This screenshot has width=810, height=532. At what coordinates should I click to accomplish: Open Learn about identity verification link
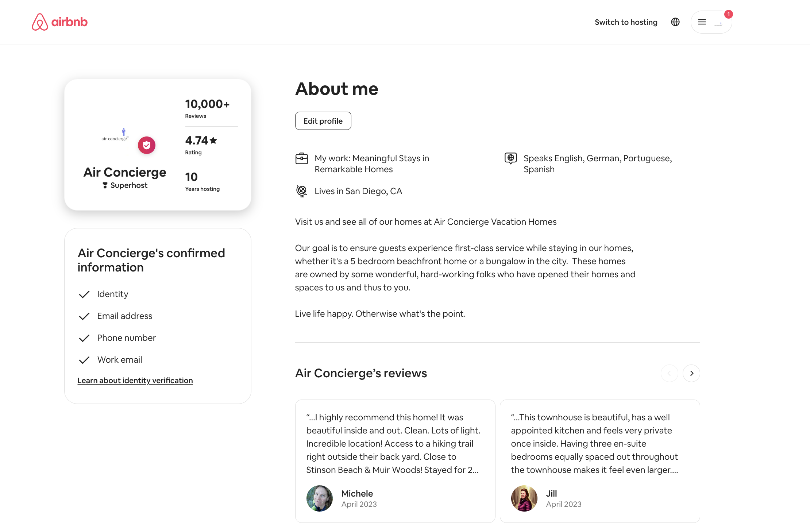pos(135,380)
